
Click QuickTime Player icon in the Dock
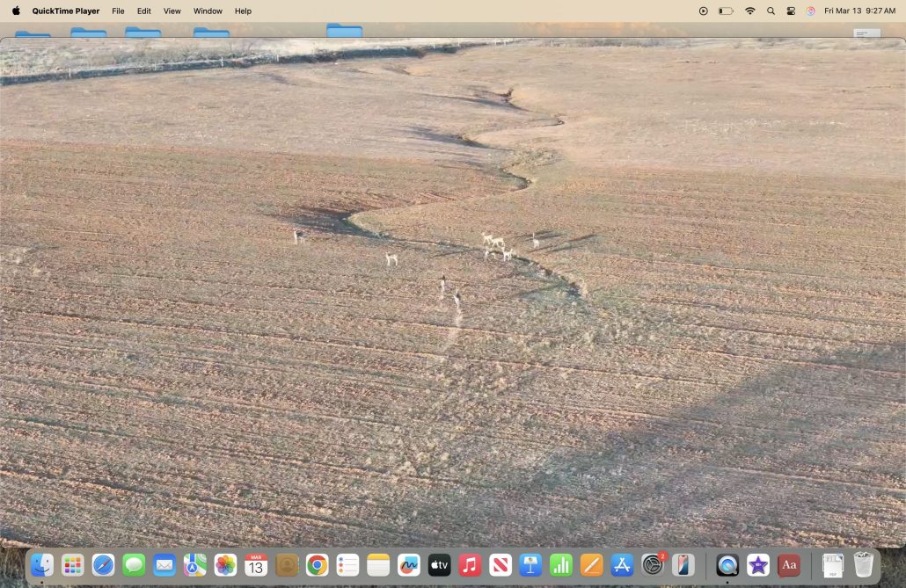(x=727, y=565)
